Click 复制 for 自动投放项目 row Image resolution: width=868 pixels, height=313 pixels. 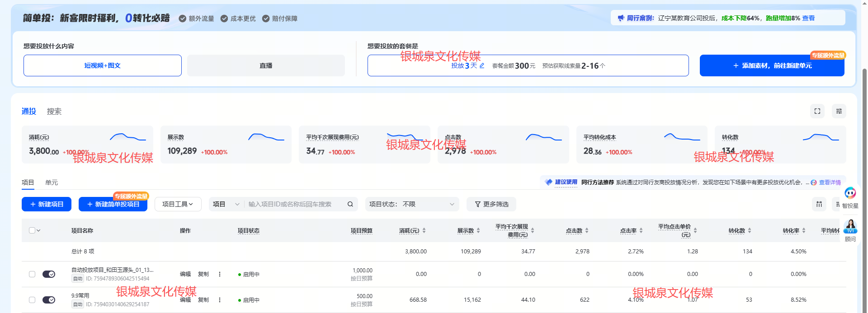(203, 274)
